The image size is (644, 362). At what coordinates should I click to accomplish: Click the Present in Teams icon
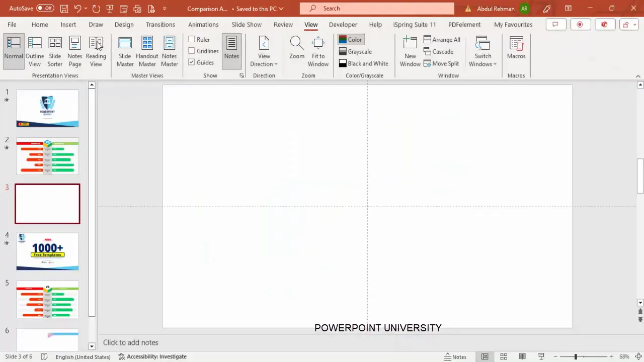[x=604, y=25]
